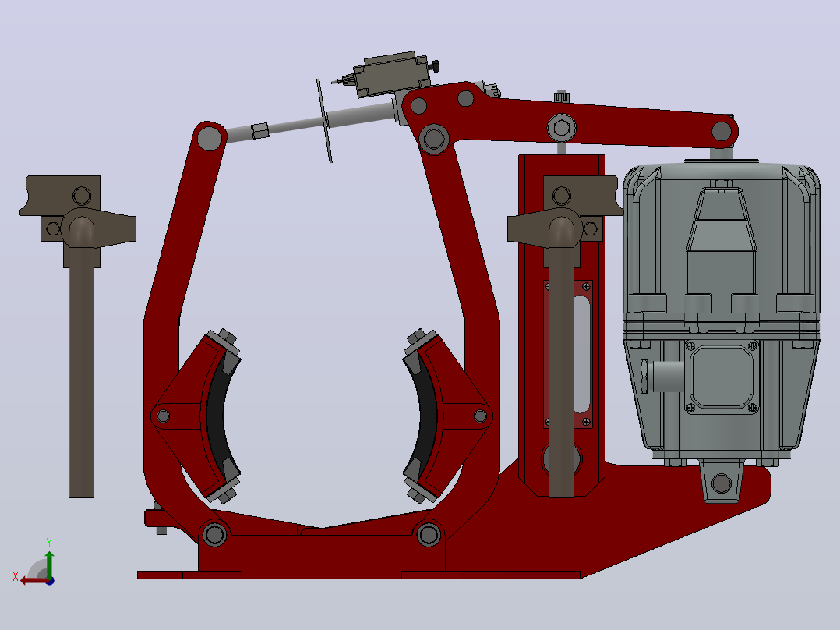Select the limit switch box atop the lever
The image size is (840, 630).
[x=392, y=74]
